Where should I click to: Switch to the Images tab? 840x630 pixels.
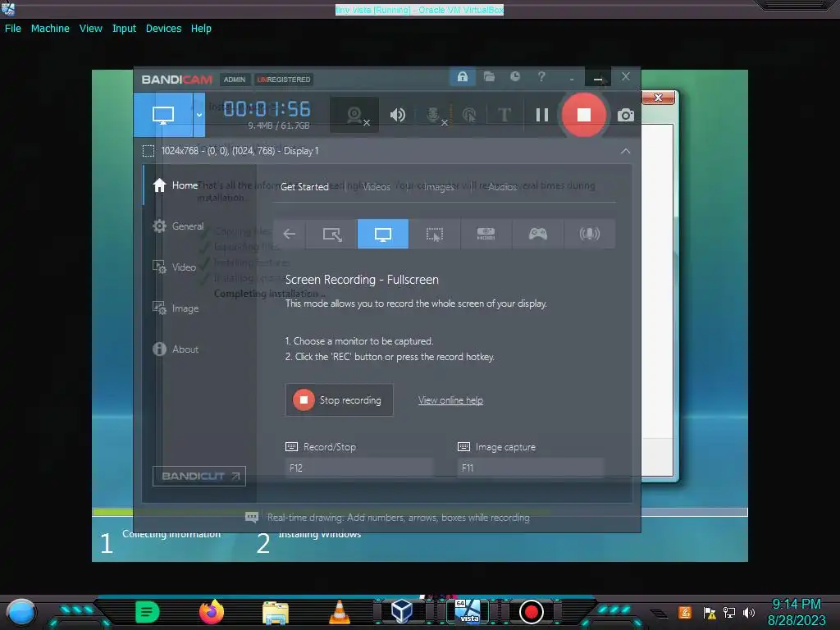pyautogui.click(x=438, y=186)
